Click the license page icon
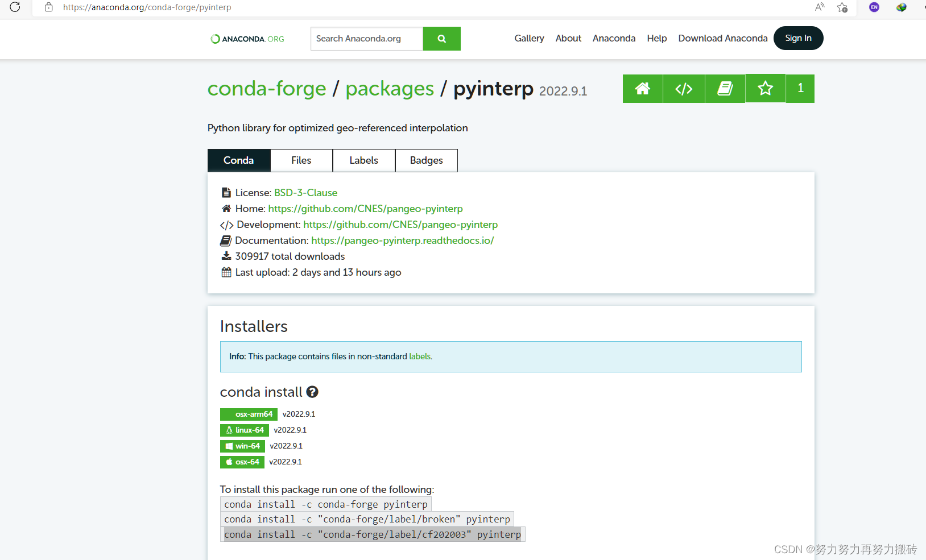The image size is (926, 560). [x=226, y=192]
